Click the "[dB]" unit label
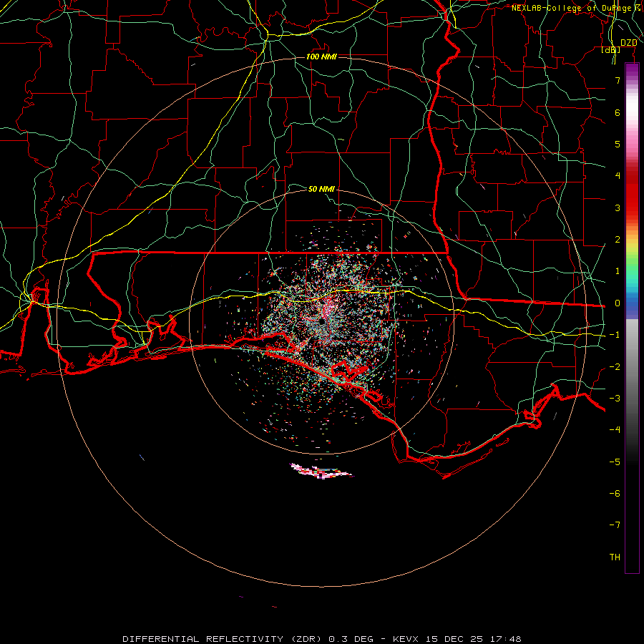Image resolution: width=644 pixels, height=644 pixels. click(x=611, y=50)
